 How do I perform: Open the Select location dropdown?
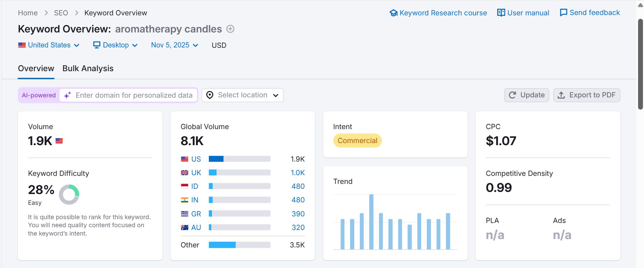[x=243, y=95]
